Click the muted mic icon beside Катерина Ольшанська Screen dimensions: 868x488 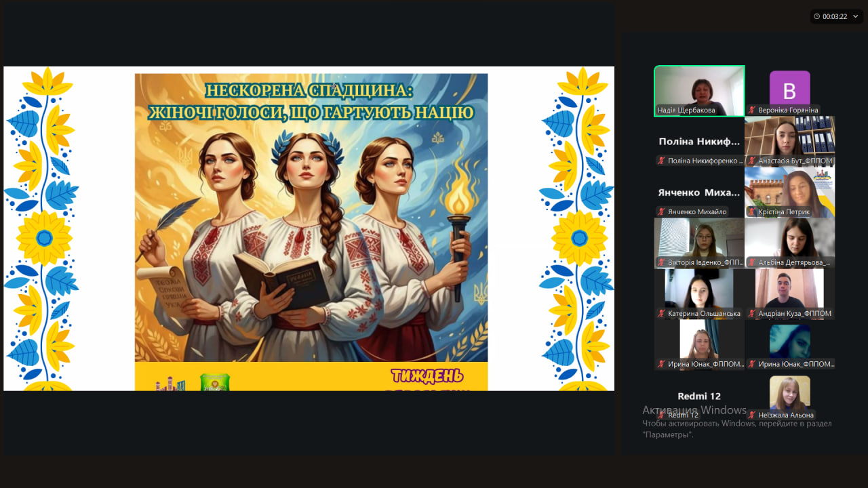point(661,313)
